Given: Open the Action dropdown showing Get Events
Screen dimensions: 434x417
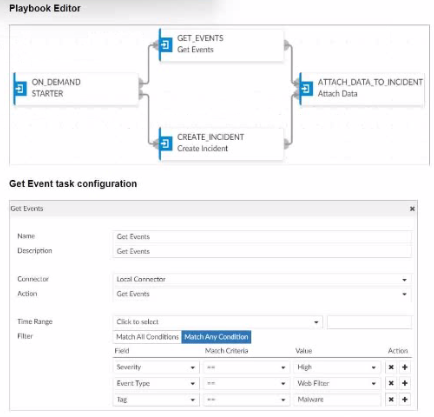Looking at the screenshot, I should (x=262, y=294).
